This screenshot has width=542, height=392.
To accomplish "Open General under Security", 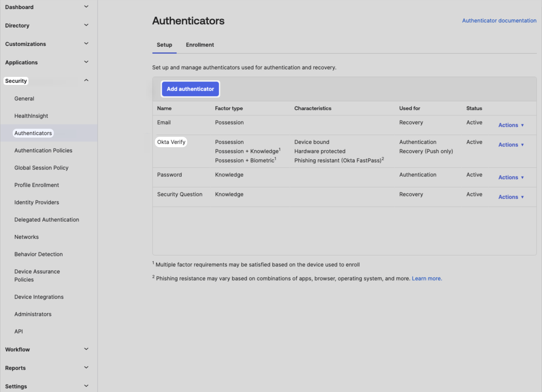I will (x=24, y=98).
